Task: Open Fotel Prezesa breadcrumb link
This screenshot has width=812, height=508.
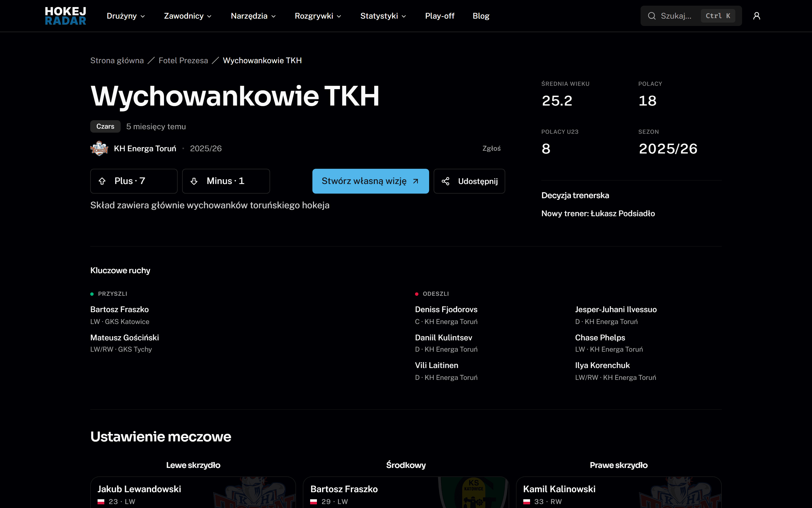Action: pyautogui.click(x=183, y=60)
